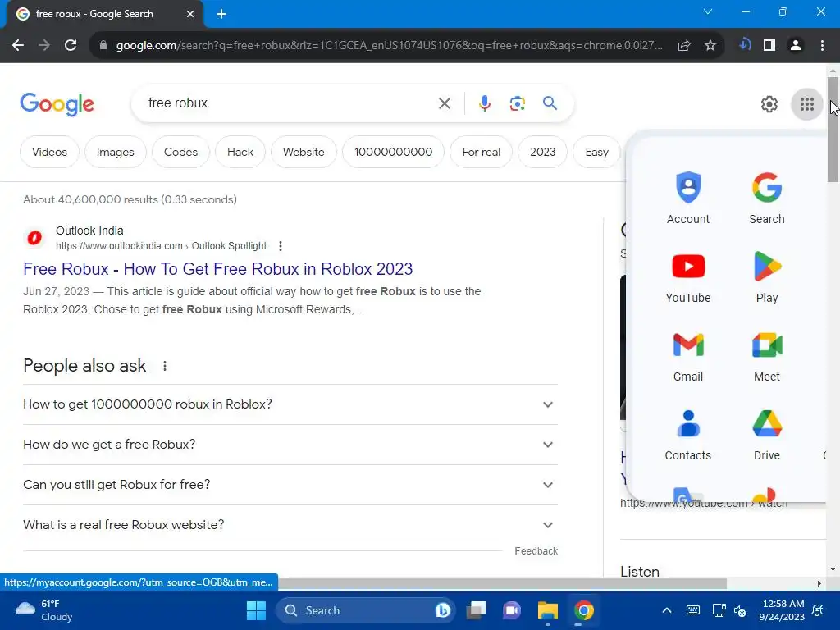Viewport: 840px width, 630px height.
Task: Open Google Meet from apps panel
Action: (x=767, y=354)
